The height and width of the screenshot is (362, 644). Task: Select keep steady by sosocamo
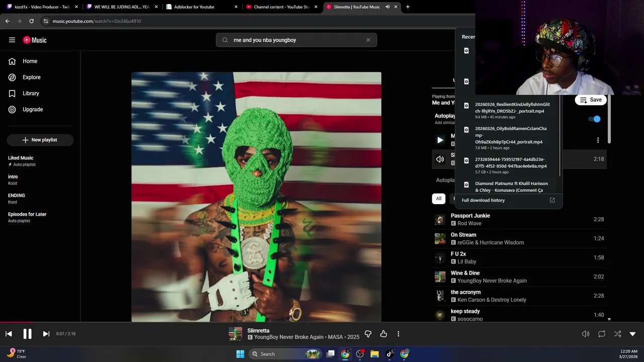pos(519,315)
